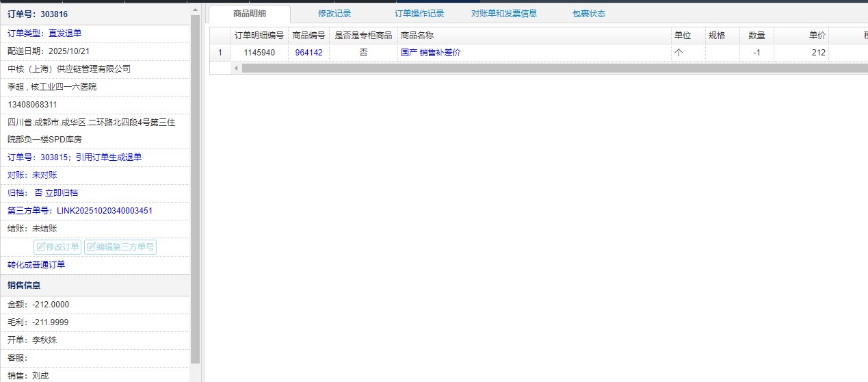This screenshot has width=868, height=382.
Task: Click the 订单明细编号 column header
Action: [x=259, y=36]
